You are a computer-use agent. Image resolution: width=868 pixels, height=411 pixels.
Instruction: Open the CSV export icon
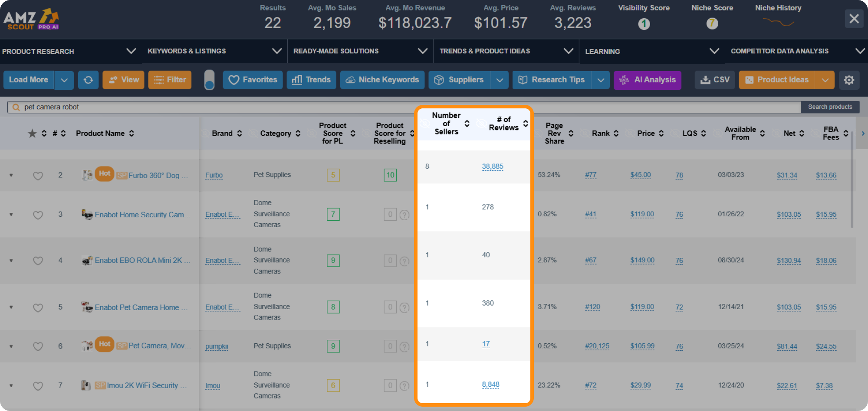705,80
